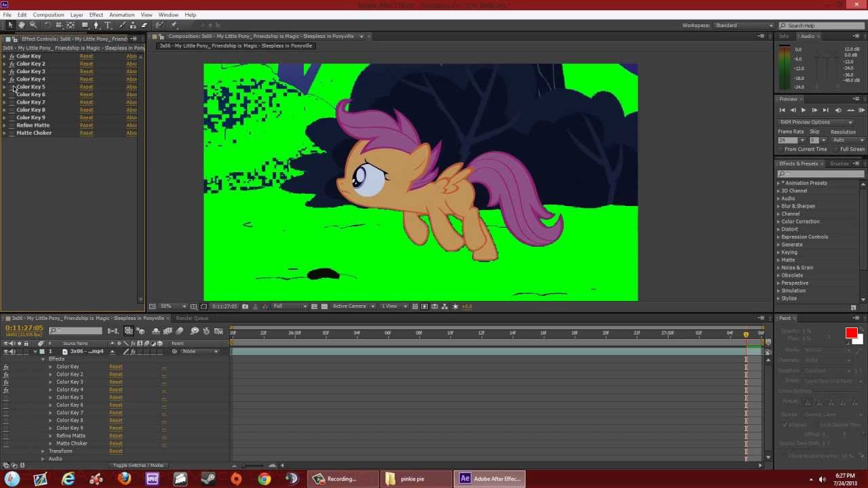Switch to the Render Queue tab
This screenshot has height=488, width=868.
coord(193,318)
